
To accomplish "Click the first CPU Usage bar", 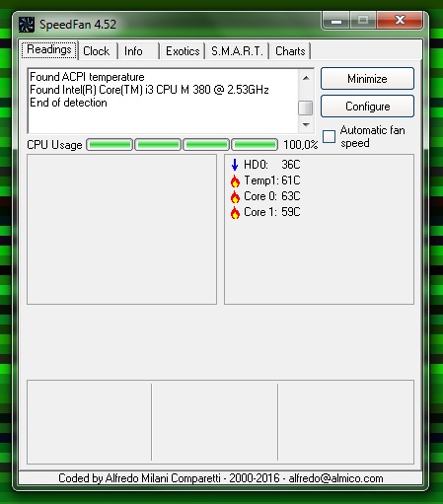I will [110, 145].
